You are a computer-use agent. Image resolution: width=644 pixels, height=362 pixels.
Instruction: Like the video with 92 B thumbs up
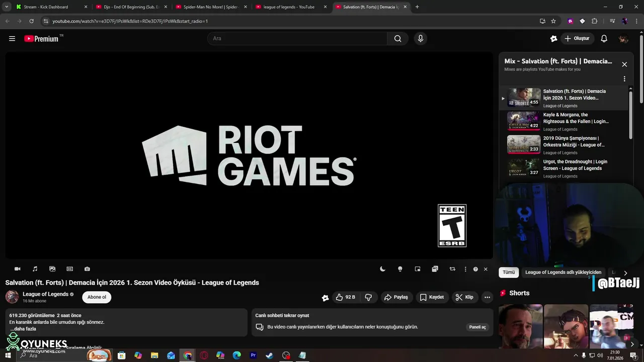point(346,297)
